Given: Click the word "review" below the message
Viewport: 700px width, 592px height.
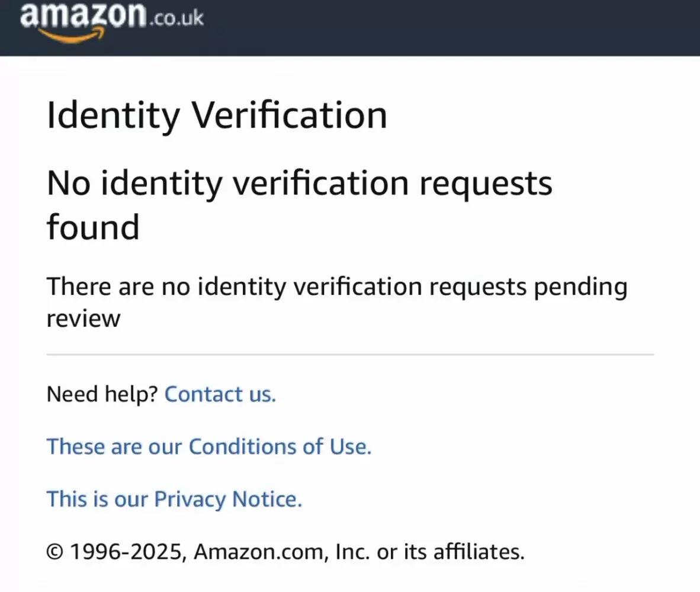Looking at the screenshot, I should (83, 319).
